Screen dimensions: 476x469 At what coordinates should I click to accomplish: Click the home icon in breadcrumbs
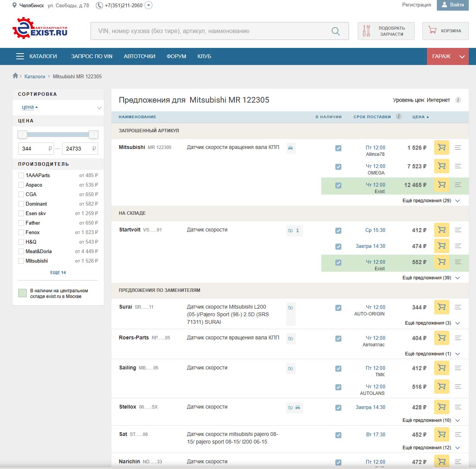tap(15, 76)
